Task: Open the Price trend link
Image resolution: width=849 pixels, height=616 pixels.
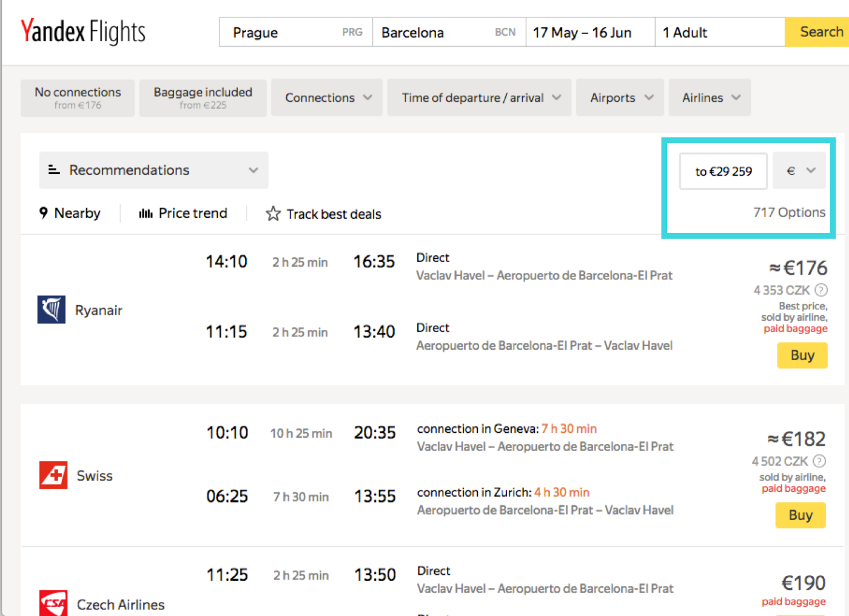Action: 183,213
